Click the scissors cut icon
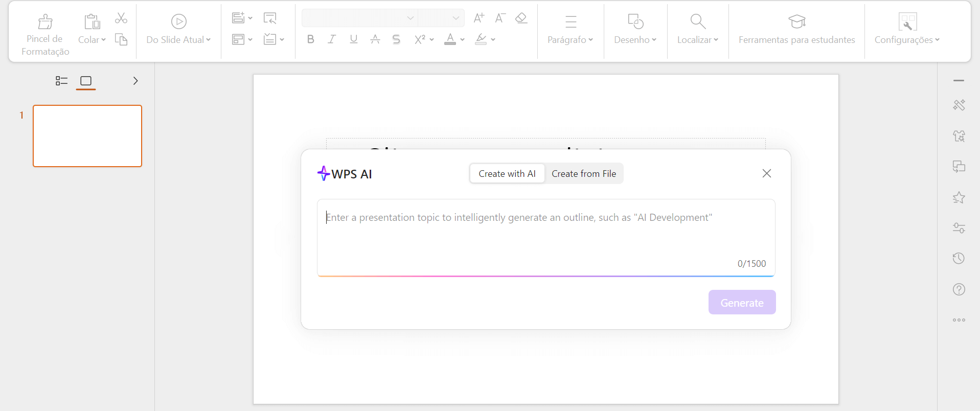Image resolution: width=980 pixels, height=411 pixels. point(121,18)
